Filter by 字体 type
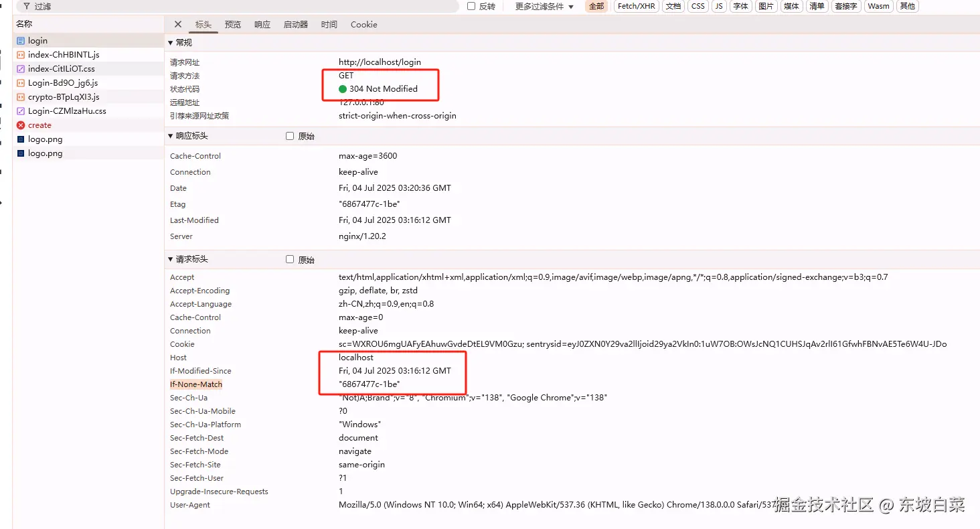This screenshot has height=529, width=980. pos(740,6)
